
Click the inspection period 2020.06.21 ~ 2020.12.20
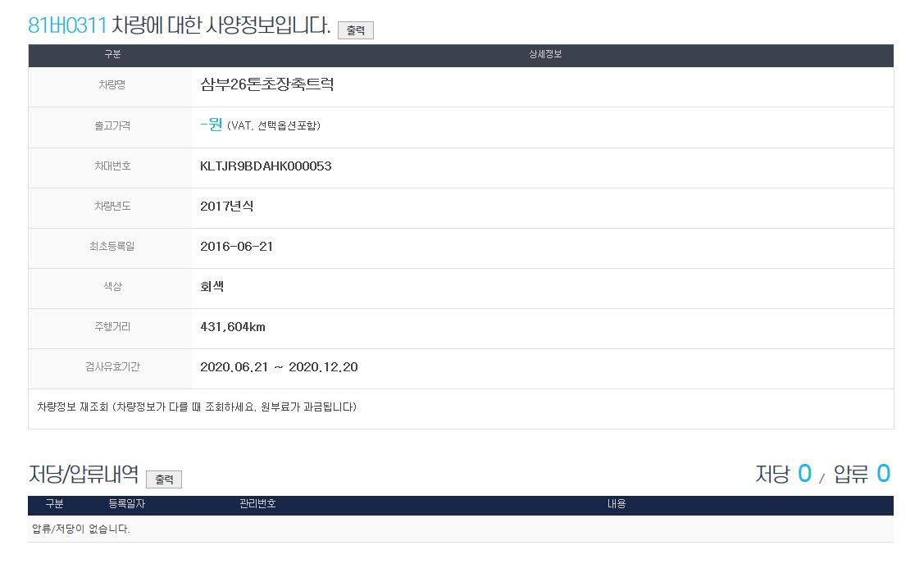(279, 367)
